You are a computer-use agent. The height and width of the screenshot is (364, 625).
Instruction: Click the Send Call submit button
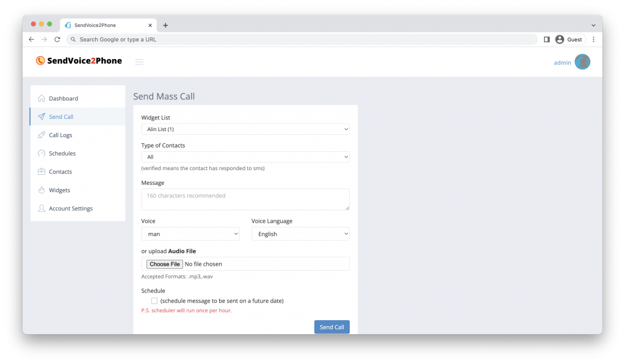[x=331, y=327]
